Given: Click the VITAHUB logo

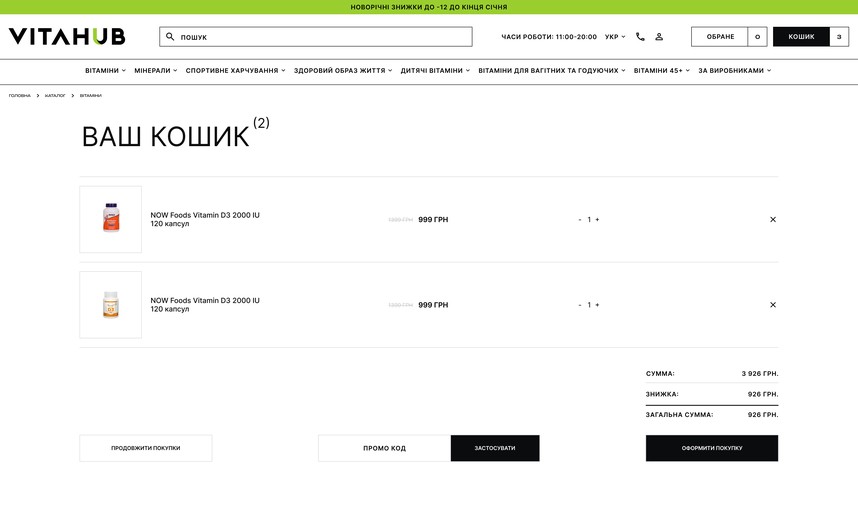Looking at the screenshot, I should (67, 37).
